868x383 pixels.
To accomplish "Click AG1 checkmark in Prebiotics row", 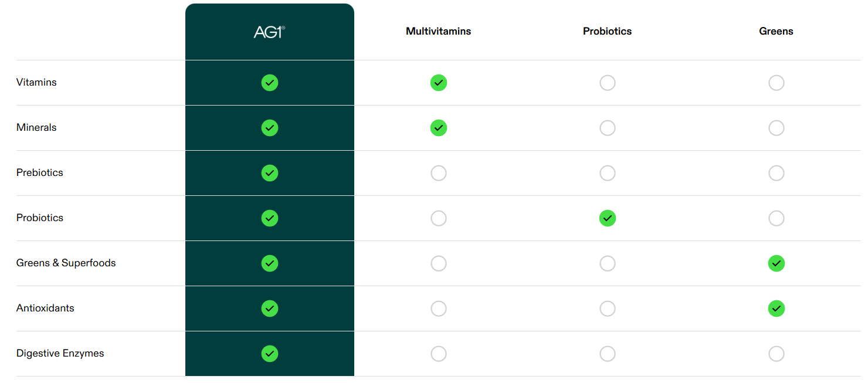I will [x=270, y=173].
